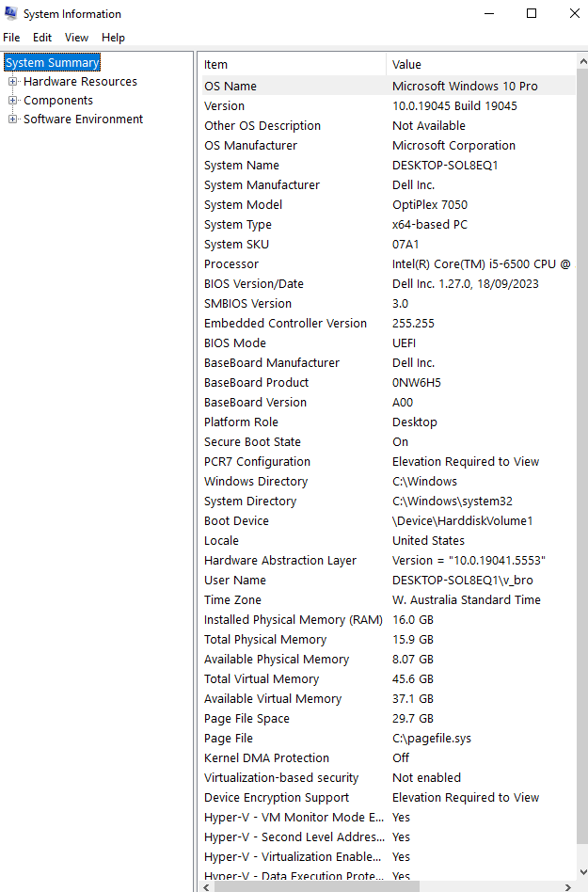Click the UEFI BIOS Mode value
The image size is (588, 892).
pyautogui.click(x=404, y=343)
